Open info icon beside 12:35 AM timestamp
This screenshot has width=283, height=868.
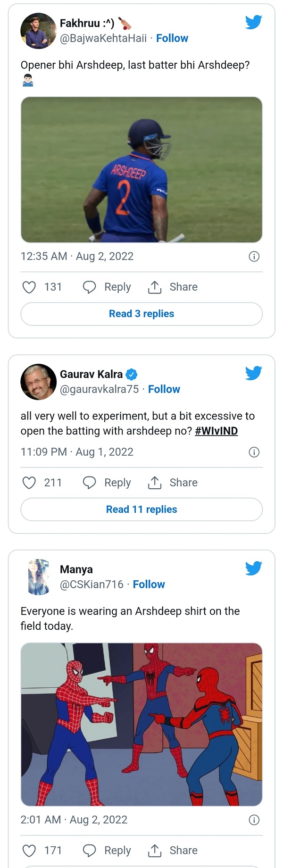click(x=254, y=257)
